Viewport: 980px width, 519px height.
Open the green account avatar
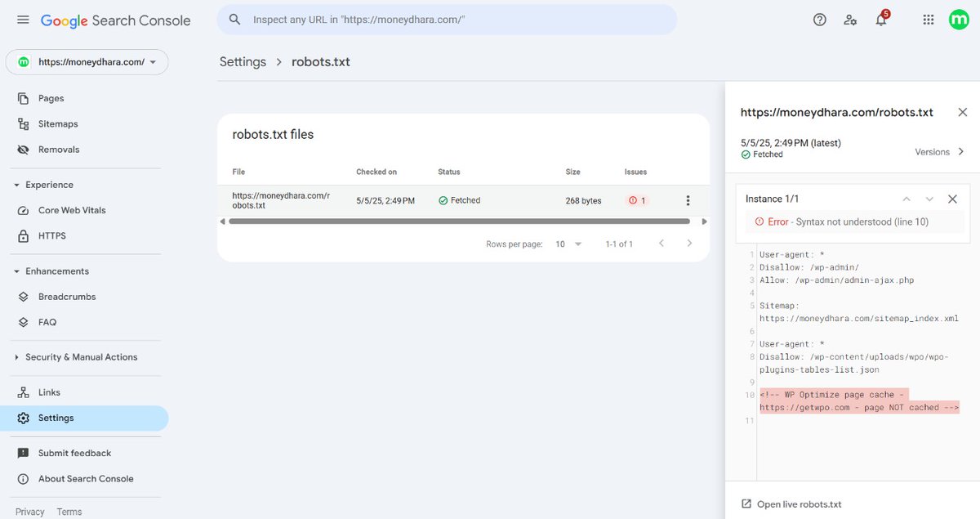[959, 20]
